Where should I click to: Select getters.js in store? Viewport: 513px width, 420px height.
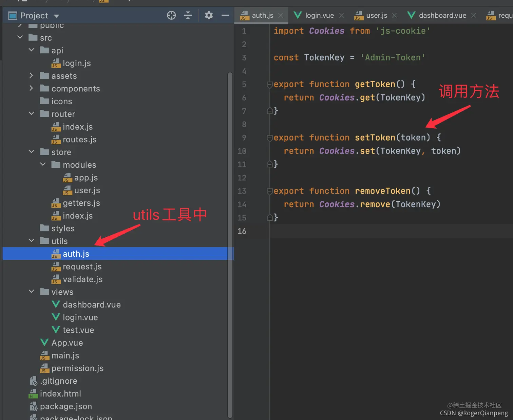76,203
